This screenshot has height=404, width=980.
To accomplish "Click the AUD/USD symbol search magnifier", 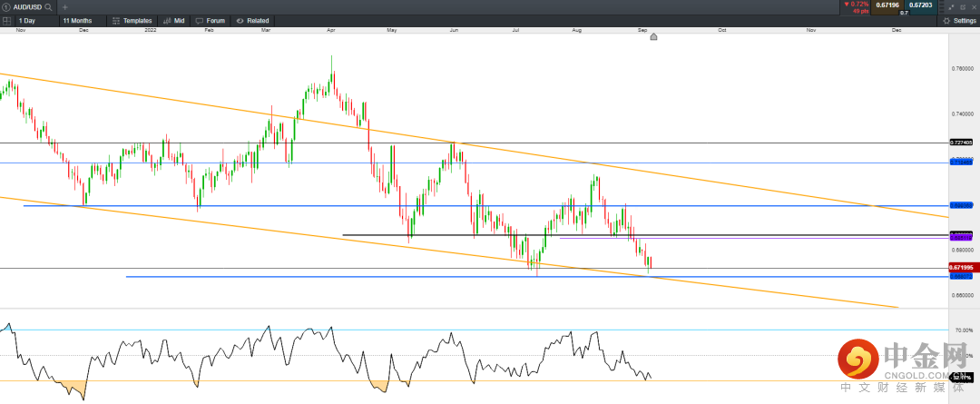I will click(48, 6).
